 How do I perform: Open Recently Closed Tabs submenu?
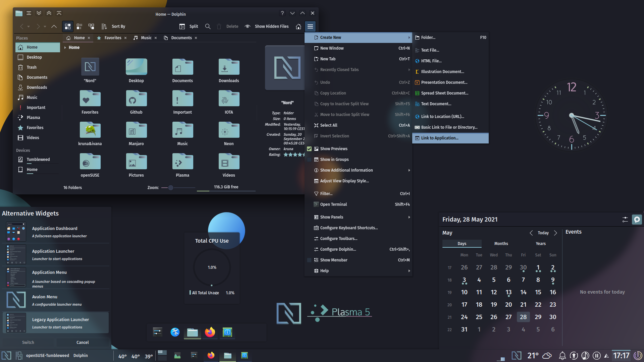[358, 70]
